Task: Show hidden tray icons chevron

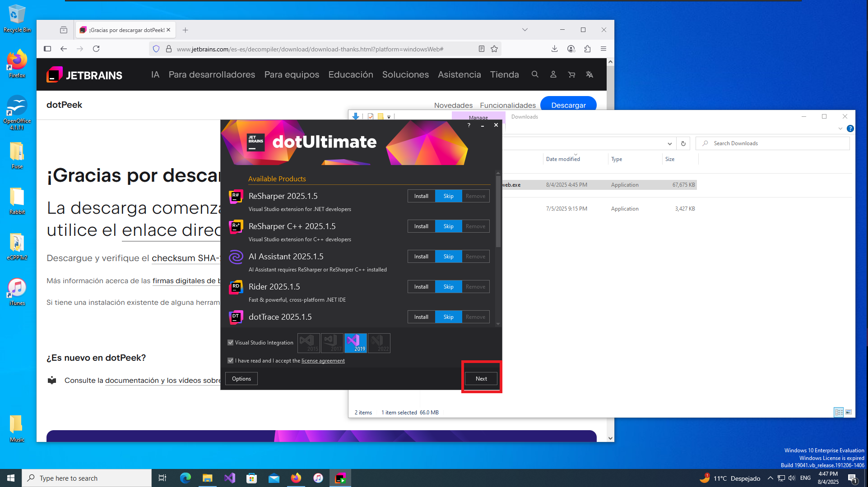Action: [x=770, y=478]
